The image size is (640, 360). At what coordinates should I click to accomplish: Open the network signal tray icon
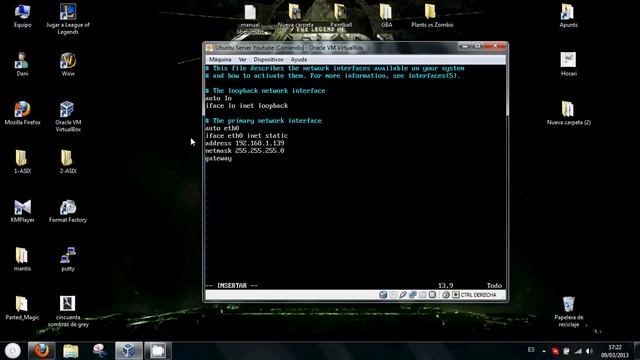click(578, 351)
